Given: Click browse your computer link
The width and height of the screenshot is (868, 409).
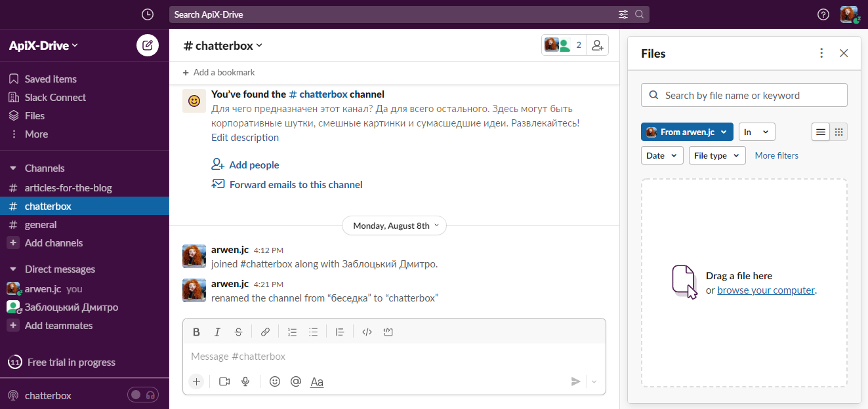Looking at the screenshot, I should (766, 290).
